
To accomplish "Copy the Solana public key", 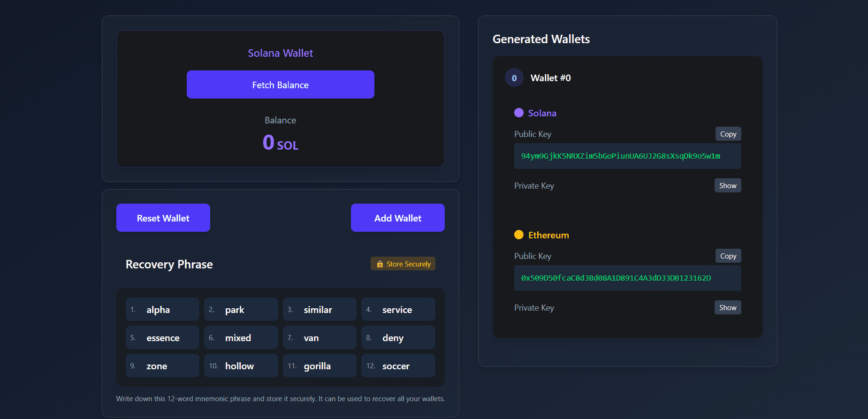I will pyautogui.click(x=728, y=134).
